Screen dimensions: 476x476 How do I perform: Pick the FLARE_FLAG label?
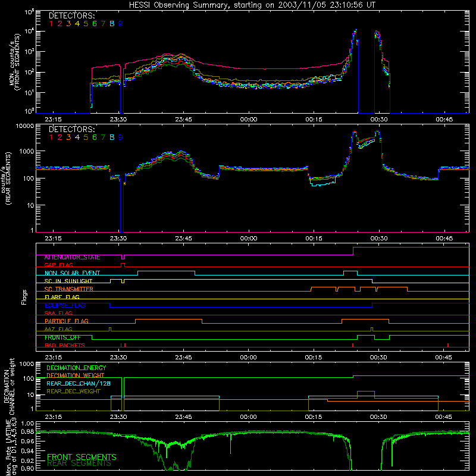(62, 297)
